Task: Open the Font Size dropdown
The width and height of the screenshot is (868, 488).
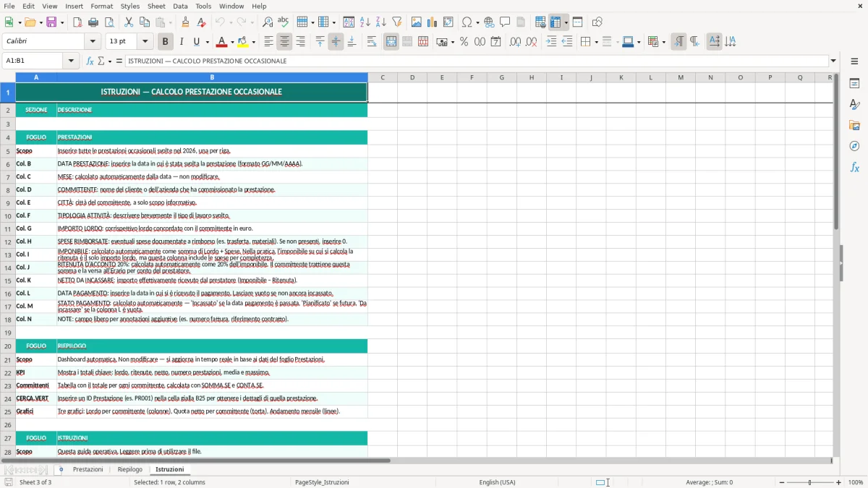Action: tap(145, 42)
